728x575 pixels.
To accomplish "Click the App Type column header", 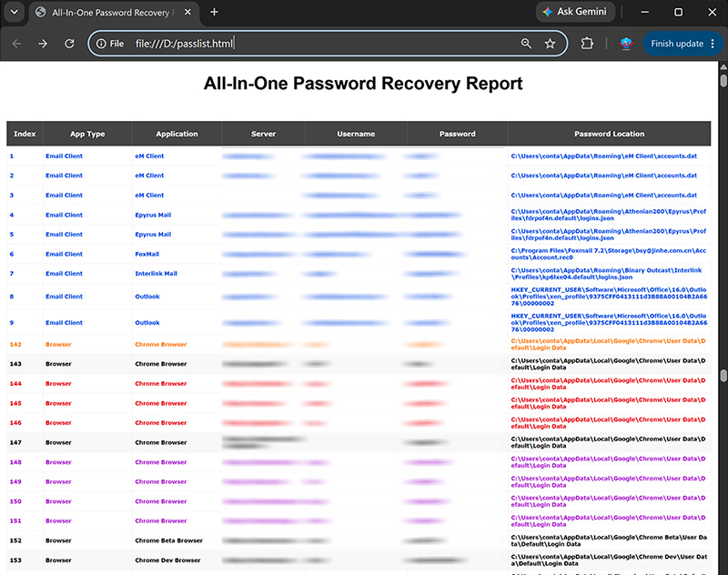I will [x=87, y=134].
